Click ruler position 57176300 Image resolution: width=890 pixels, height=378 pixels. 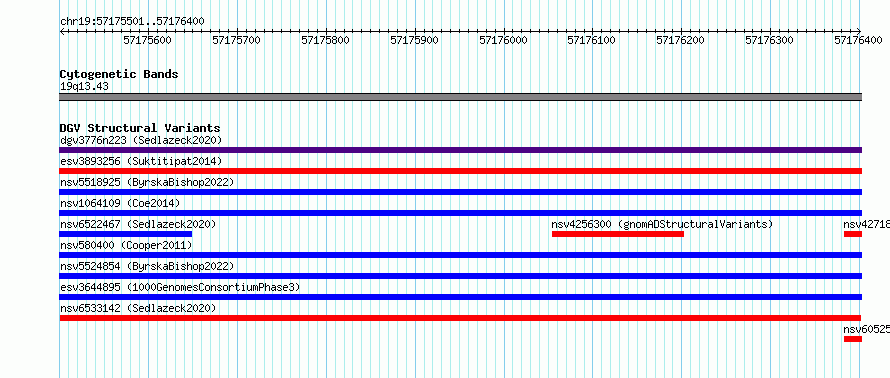tap(770, 40)
